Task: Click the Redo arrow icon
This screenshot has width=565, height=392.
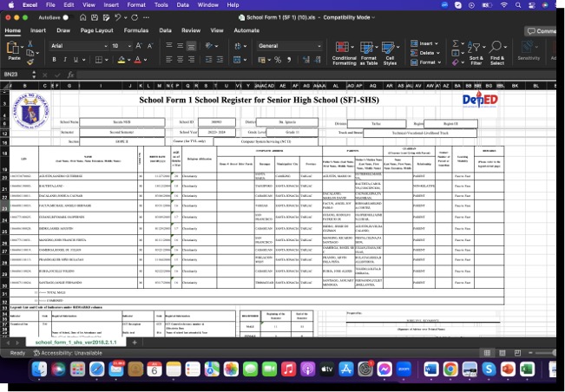Action: pyautogui.click(x=135, y=17)
